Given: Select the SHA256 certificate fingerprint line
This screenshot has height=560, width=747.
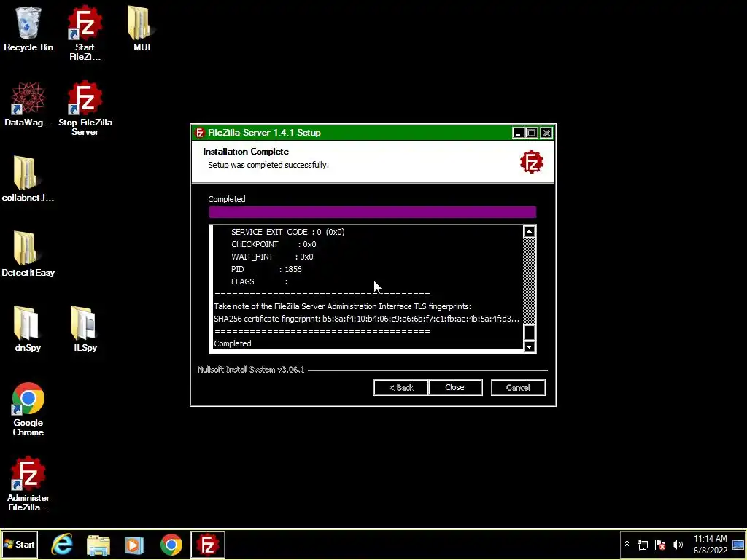Looking at the screenshot, I should point(366,319).
